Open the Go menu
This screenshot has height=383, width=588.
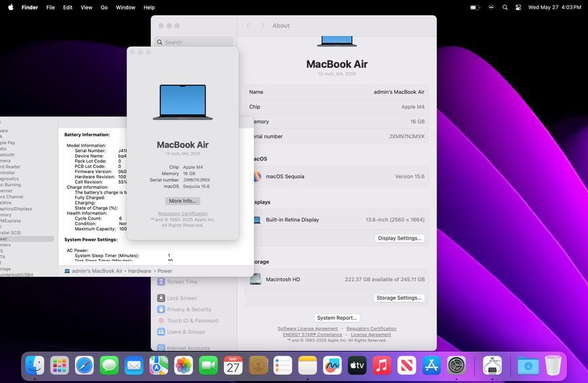[x=104, y=7]
